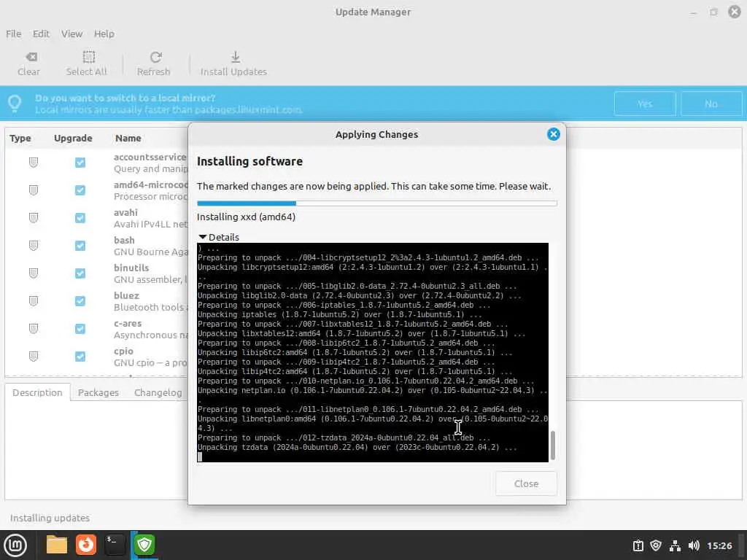Viewport: 747px width, 560px height.
Task: Uncheck the bash upgrade checkbox
Action: click(80, 245)
